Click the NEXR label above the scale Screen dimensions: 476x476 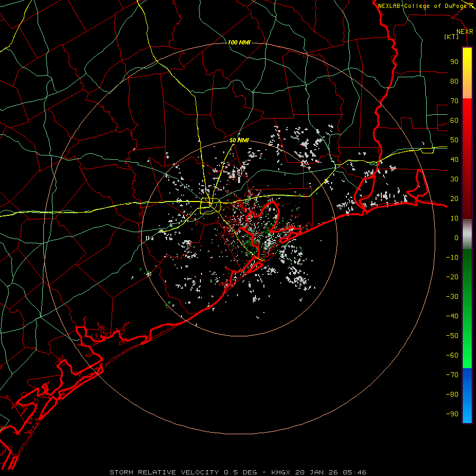point(465,32)
